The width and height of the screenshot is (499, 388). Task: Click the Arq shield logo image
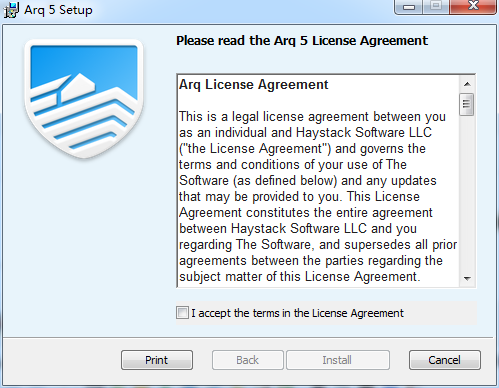click(x=84, y=99)
